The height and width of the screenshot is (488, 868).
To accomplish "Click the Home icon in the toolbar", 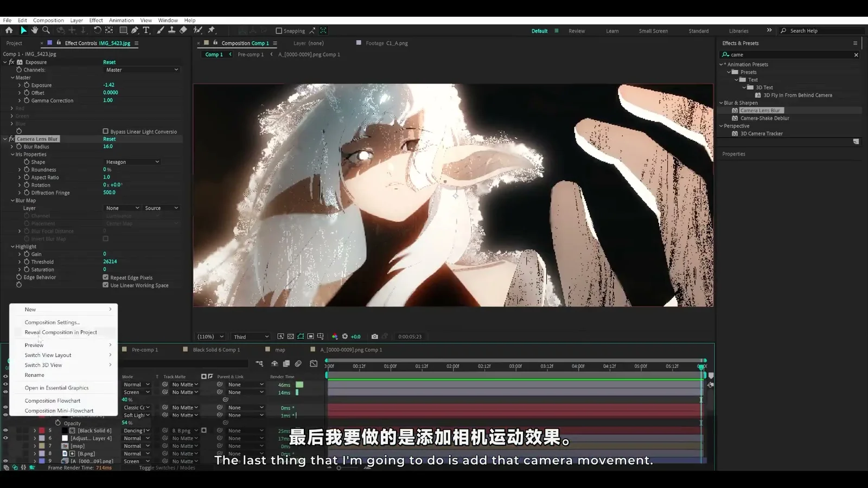I will click(x=9, y=30).
